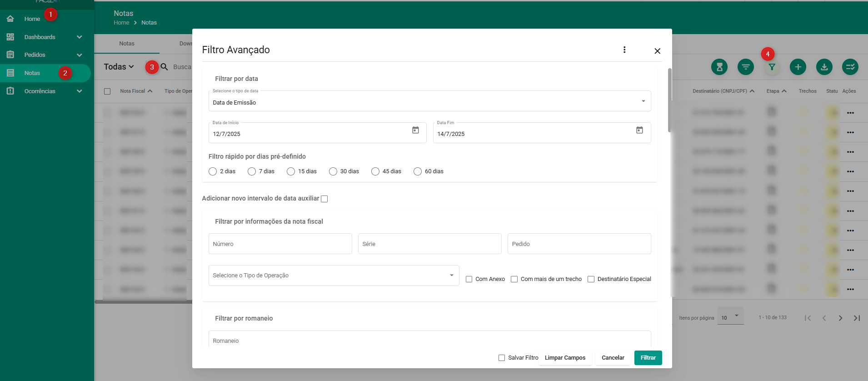This screenshot has height=381, width=868.
Task: Open the calendar picker for Data Fim
Action: pyautogui.click(x=639, y=130)
